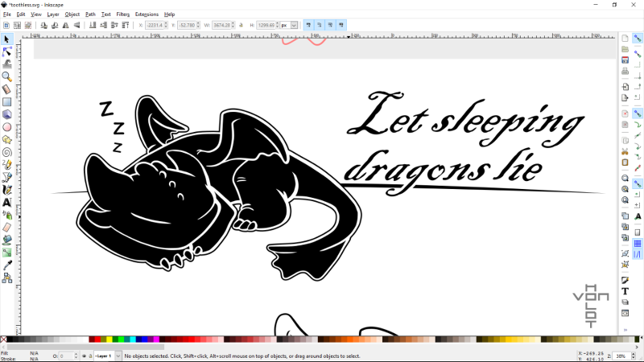
Task: Click the Cut scissors icon
Action: click(625, 151)
